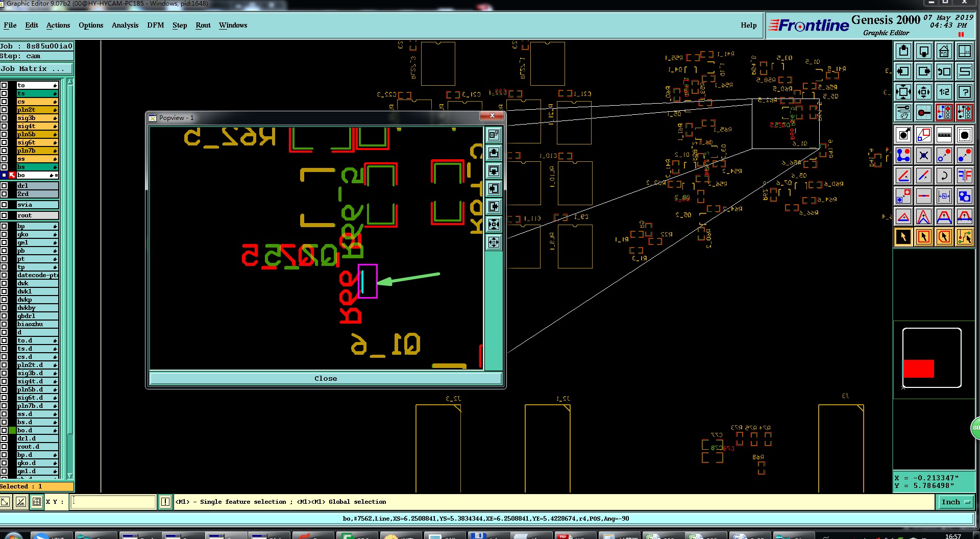Click the grid snap button beside X Y label
This screenshot has width=980, height=539.
click(x=37, y=502)
